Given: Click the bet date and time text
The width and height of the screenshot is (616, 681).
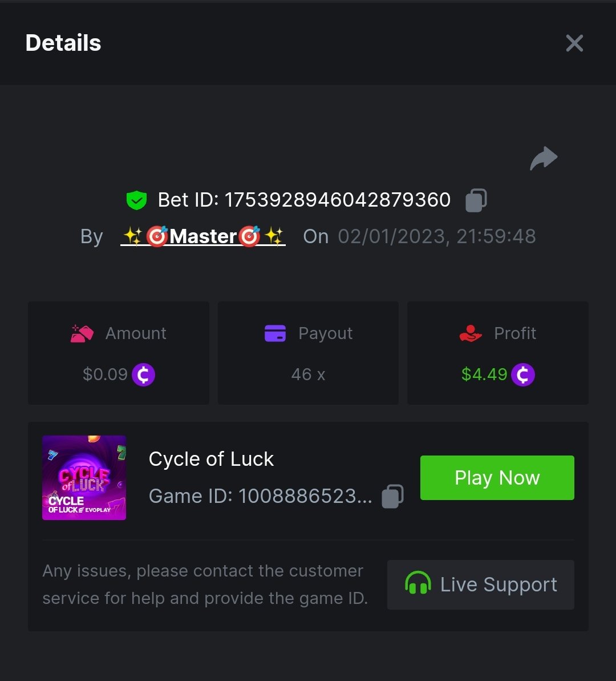Looking at the screenshot, I should pyautogui.click(x=436, y=236).
